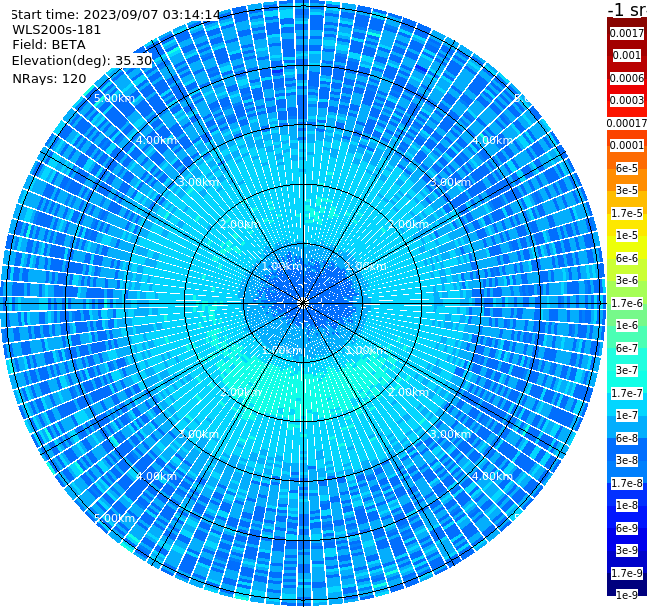Click the 1.7e-7 colorbar label
This screenshot has height=607, width=647.
click(x=627, y=393)
